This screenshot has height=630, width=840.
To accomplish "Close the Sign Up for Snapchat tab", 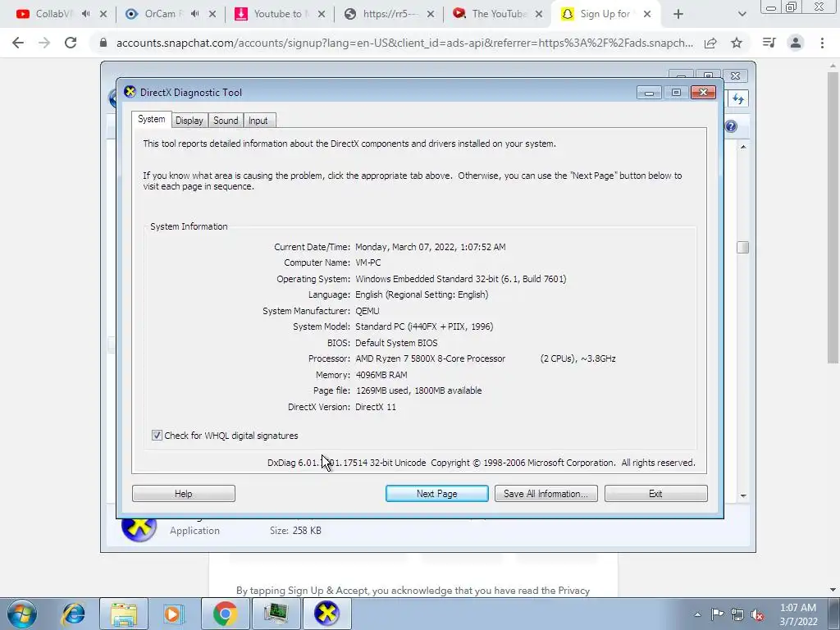I will click(x=647, y=15).
